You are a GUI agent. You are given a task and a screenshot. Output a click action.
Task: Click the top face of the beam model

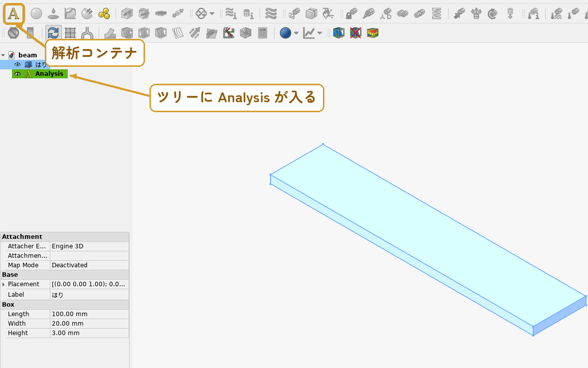click(x=428, y=234)
